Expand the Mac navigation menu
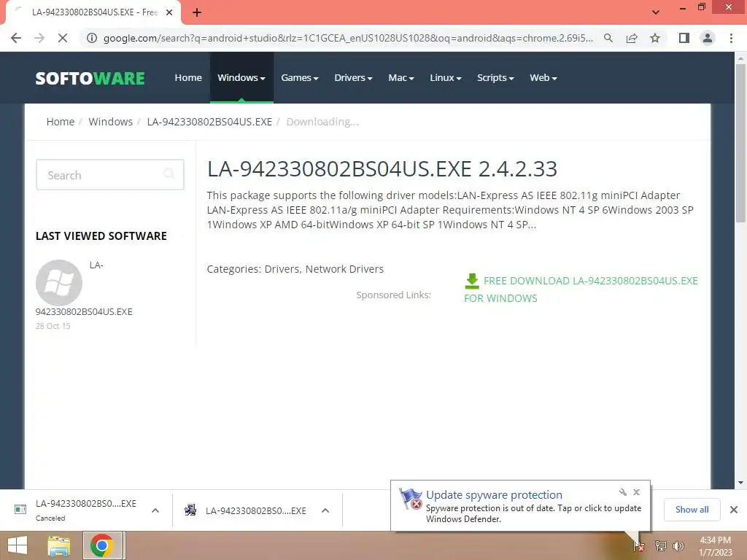 (x=401, y=77)
